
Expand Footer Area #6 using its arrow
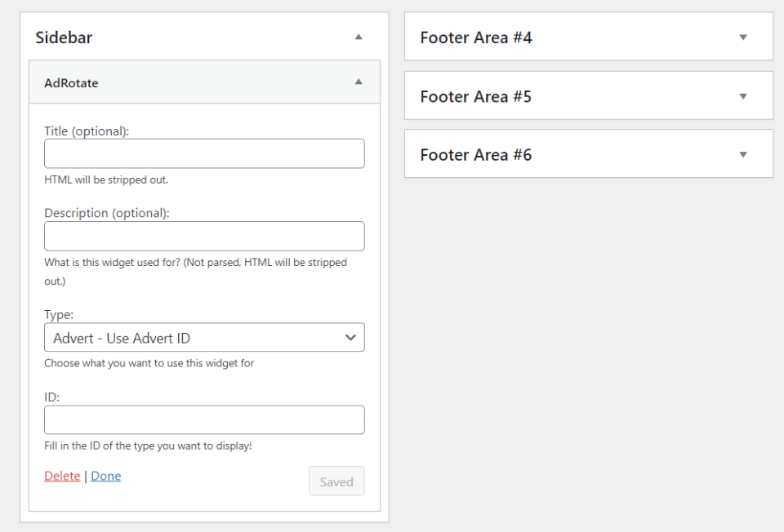(743, 155)
